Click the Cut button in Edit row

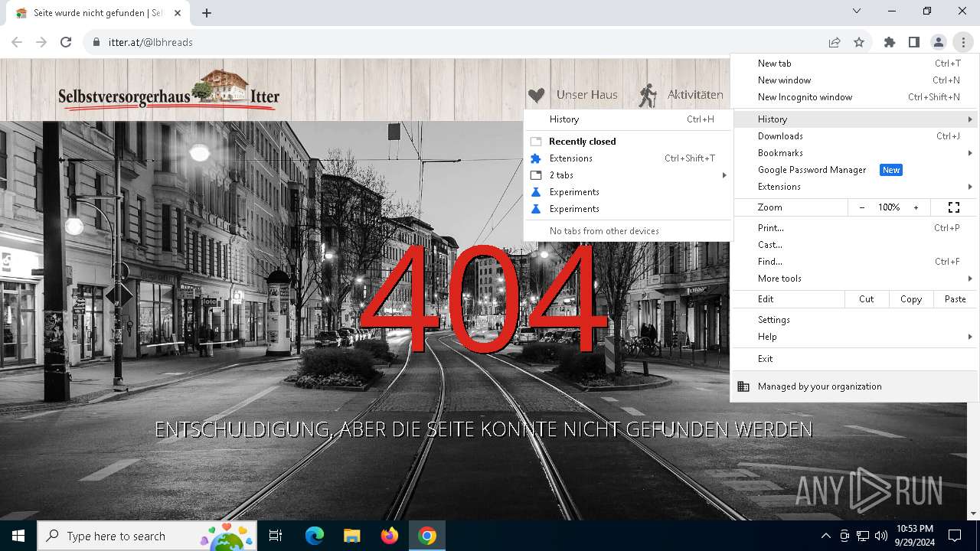click(867, 299)
